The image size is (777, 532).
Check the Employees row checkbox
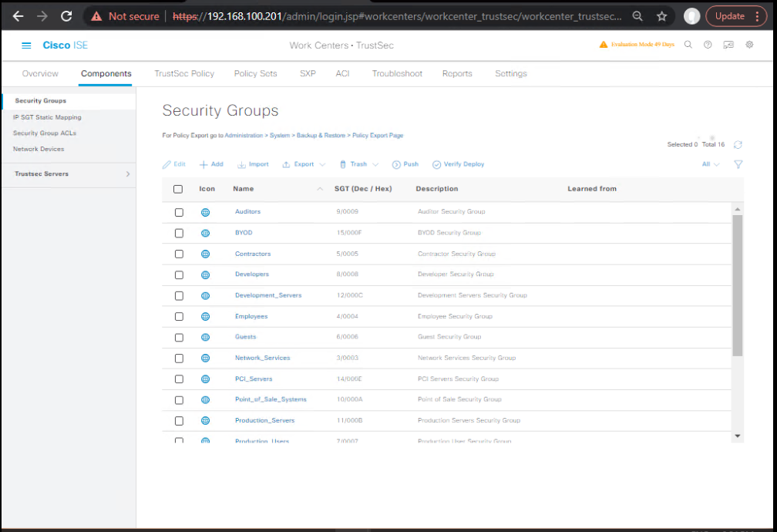coord(179,316)
